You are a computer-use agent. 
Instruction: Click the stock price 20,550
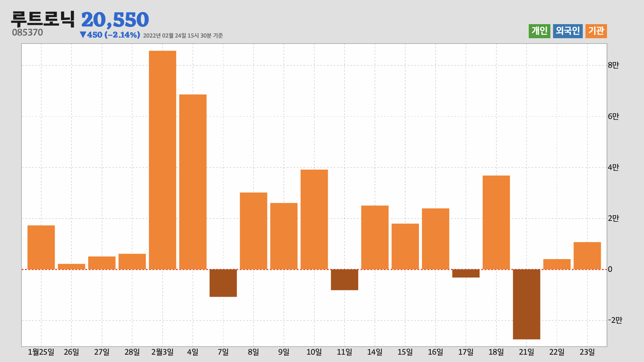coord(115,20)
